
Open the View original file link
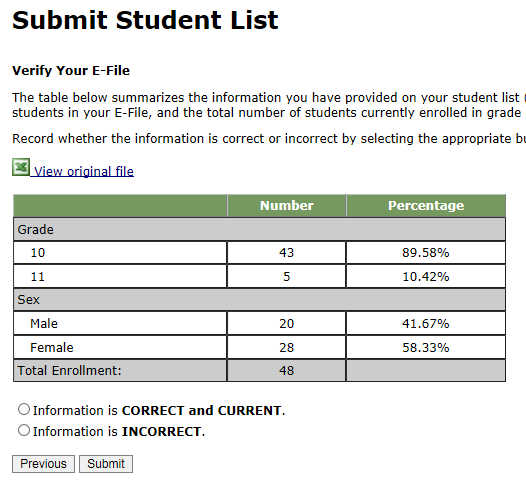pos(84,171)
